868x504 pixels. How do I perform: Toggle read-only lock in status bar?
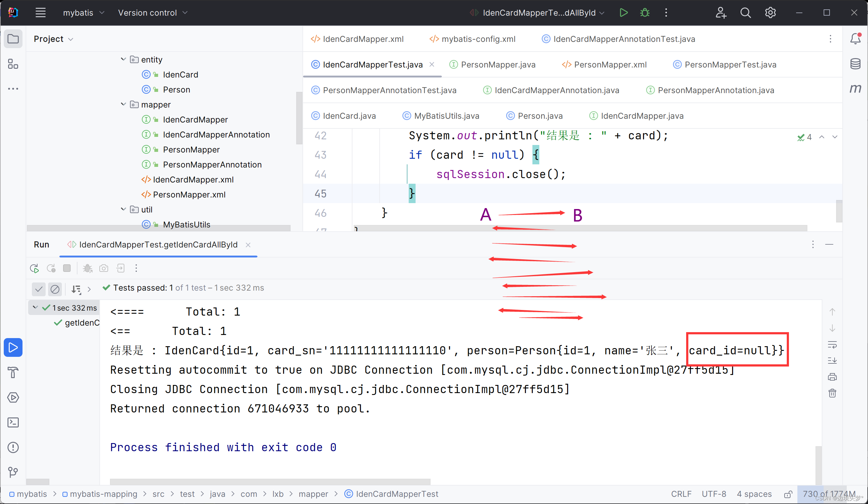788,494
